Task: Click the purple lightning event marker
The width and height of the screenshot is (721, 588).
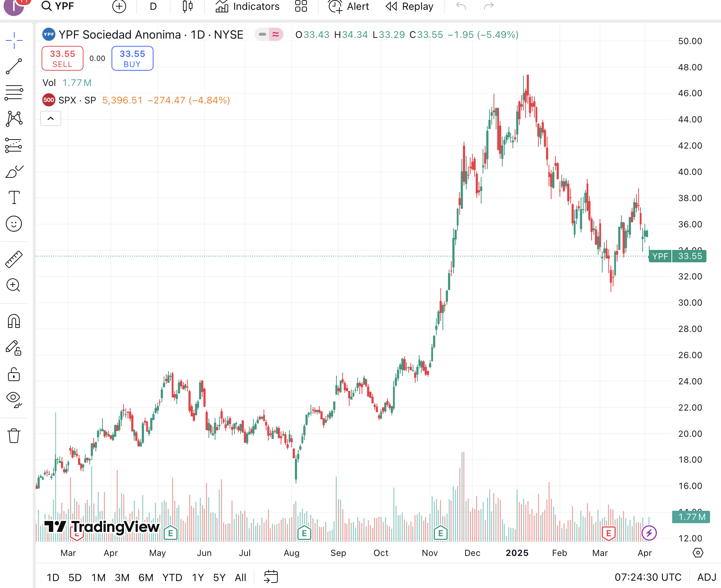Action: pos(649,533)
